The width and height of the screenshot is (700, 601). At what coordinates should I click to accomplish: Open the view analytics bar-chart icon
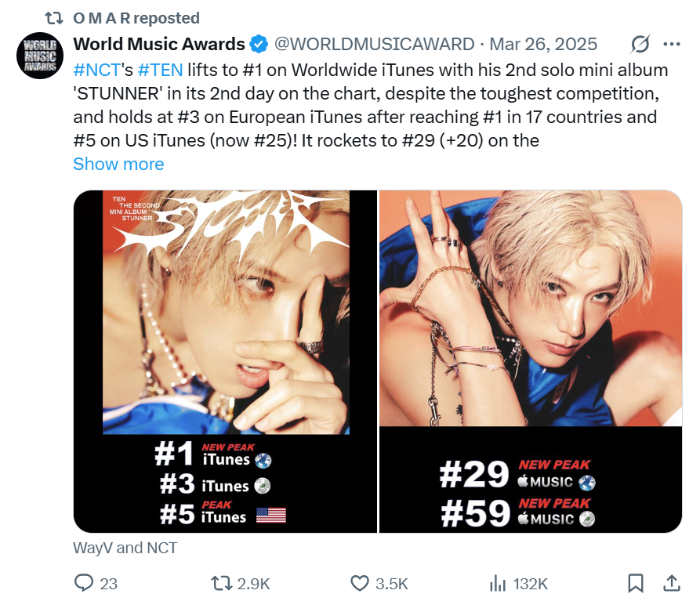coord(498,583)
